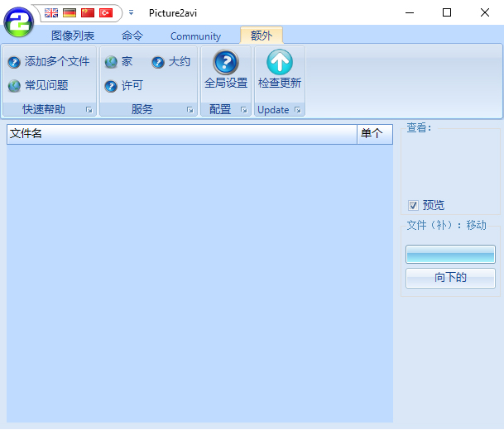504x430 pixels.
Task: Toggle the 预览 preview checkbox
Action: pos(413,205)
